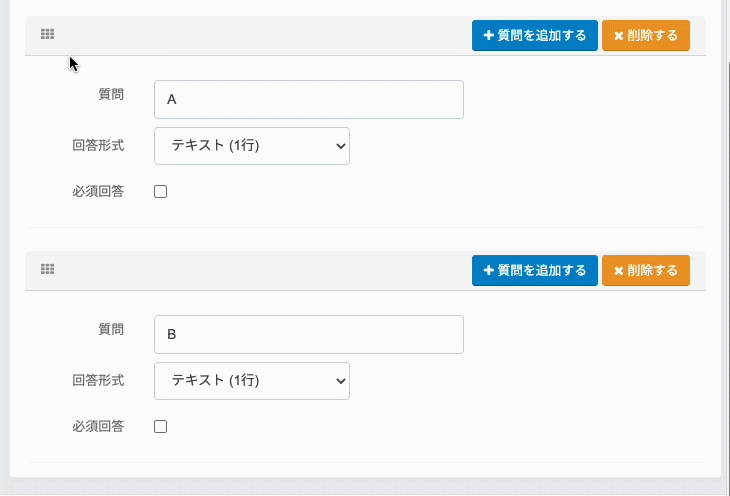Click the 質問 label beside field B
The image size is (730, 496).
(x=111, y=329)
